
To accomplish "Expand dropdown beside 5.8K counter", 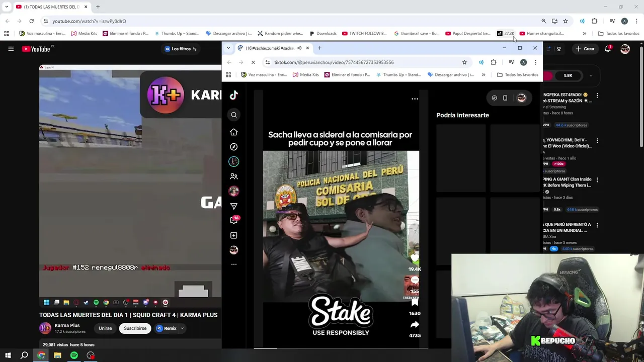I will coord(591,75).
